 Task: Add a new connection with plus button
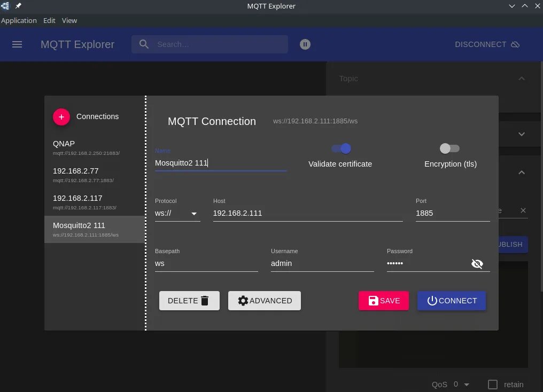(x=61, y=117)
